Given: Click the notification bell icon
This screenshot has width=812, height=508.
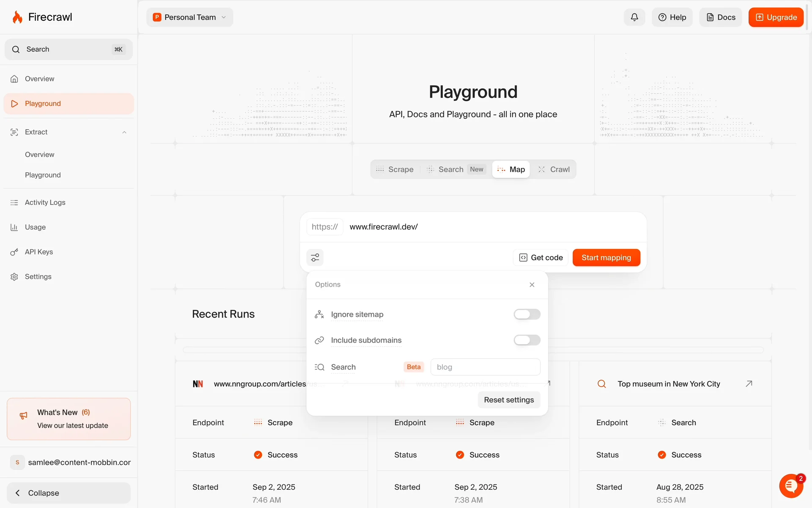Looking at the screenshot, I should (634, 17).
